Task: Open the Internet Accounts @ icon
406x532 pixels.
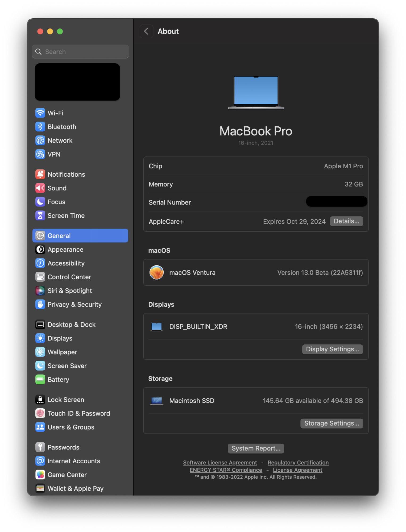Action: pyautogui.click(x=40, y=461)
